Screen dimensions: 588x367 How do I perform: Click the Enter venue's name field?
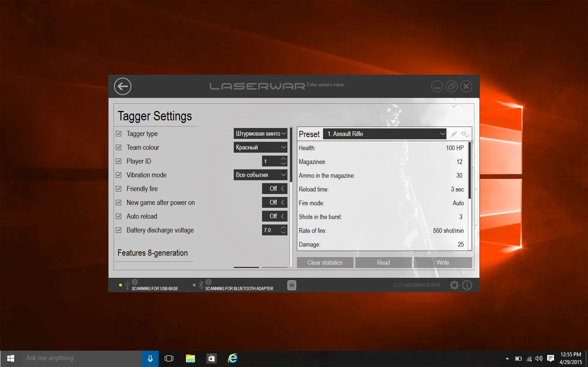click(x=325, y=85)
